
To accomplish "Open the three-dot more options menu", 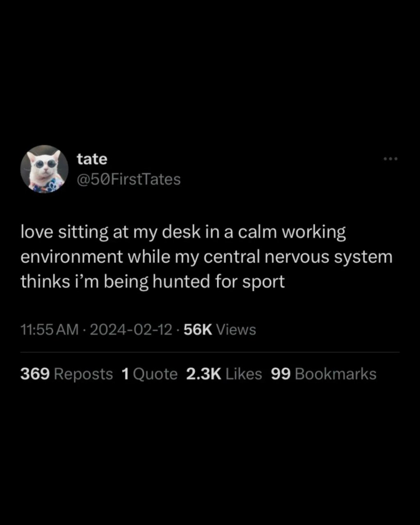I will coord(390,159).
